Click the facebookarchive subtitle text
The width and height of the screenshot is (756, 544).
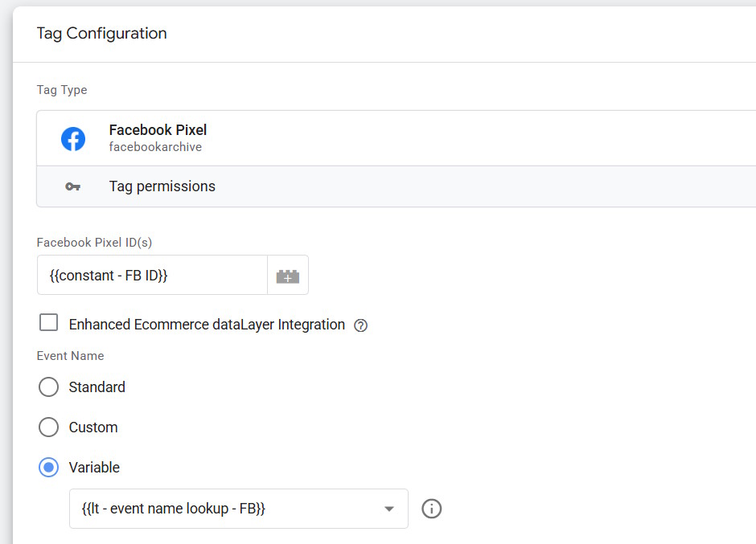point(155,147)
